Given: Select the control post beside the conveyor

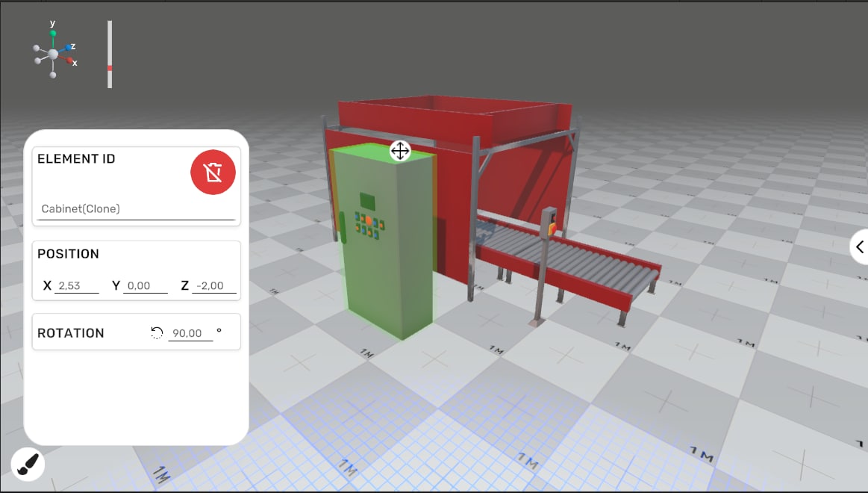Looking at the screenshot, I should pyautogui.click(x=545, y=269).
